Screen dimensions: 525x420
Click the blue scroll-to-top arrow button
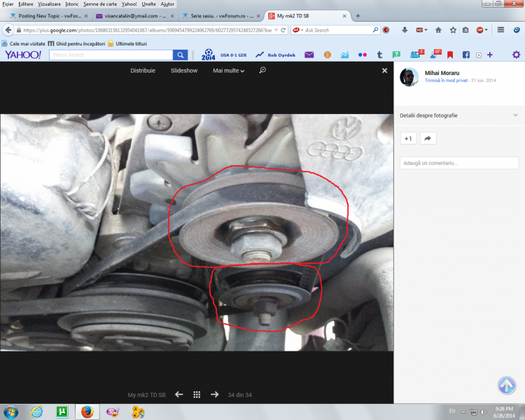click(x=507, y=385)
